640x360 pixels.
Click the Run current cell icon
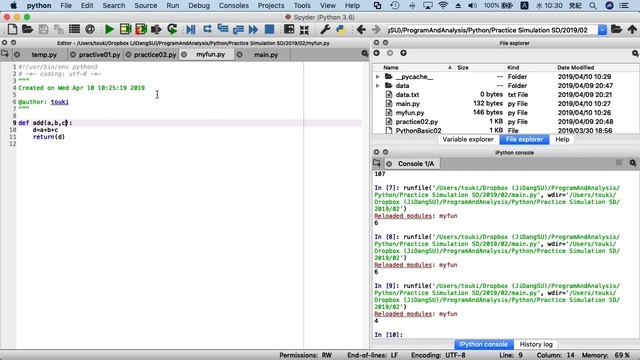tap(125, 29)
